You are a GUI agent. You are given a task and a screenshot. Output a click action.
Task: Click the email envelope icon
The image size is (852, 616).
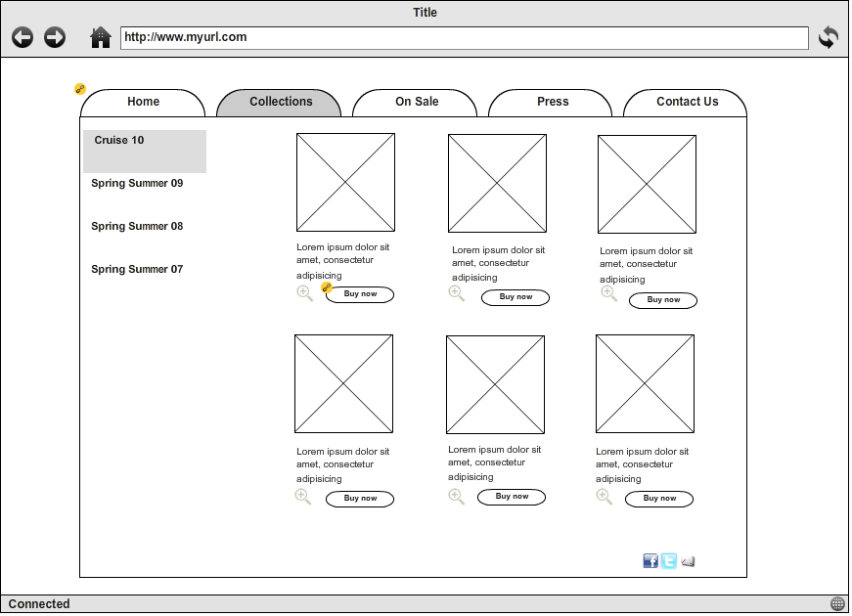coord(688,561)
